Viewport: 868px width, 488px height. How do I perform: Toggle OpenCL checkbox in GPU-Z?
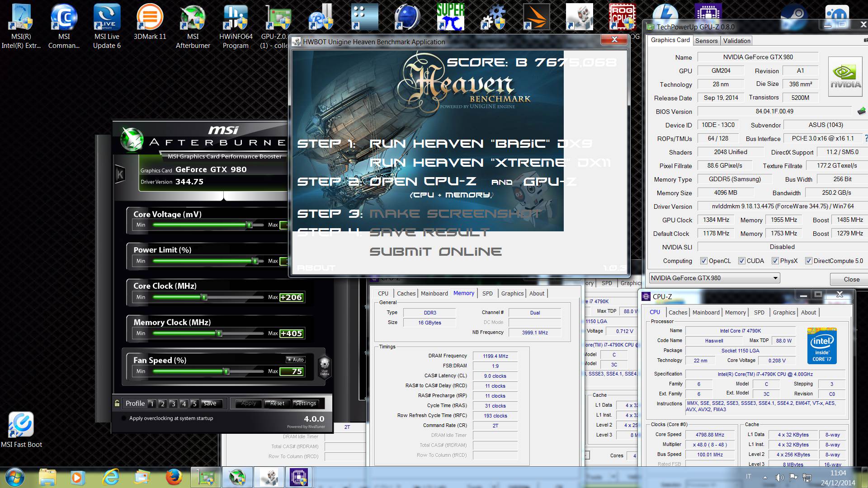pyautogui.click(x=703, y=261)
